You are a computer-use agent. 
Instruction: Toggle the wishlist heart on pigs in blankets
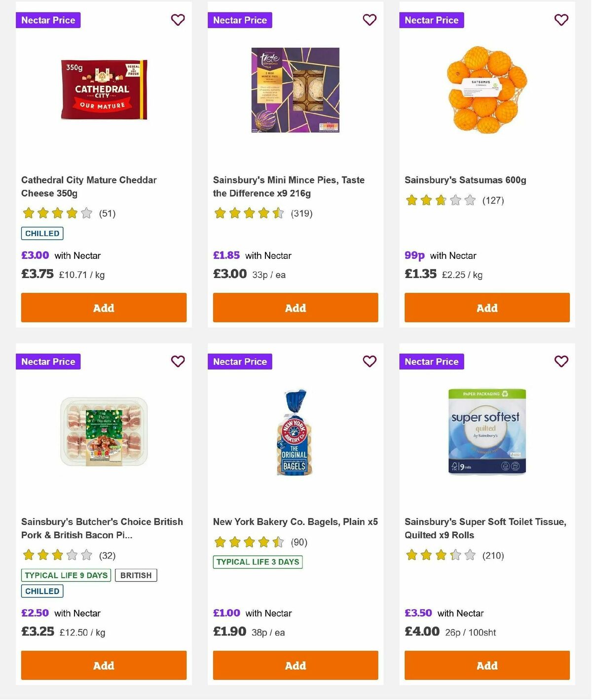click(178, 361)
